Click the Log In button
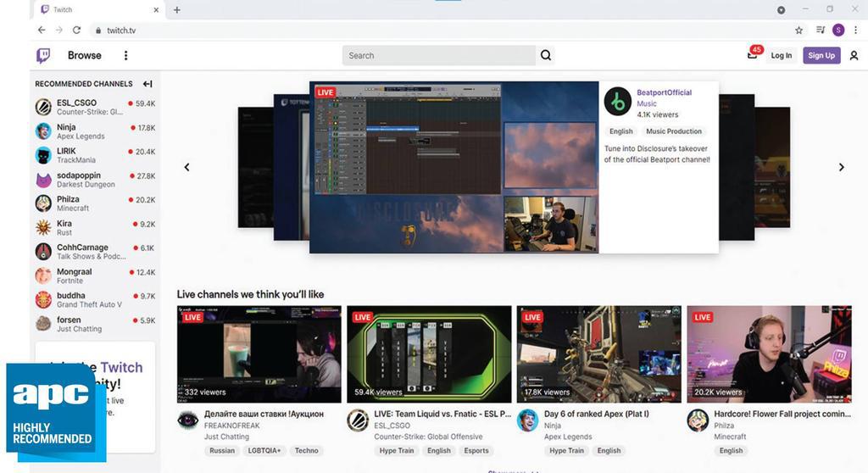Screen dimensions: 868x473 coord(781,55)
